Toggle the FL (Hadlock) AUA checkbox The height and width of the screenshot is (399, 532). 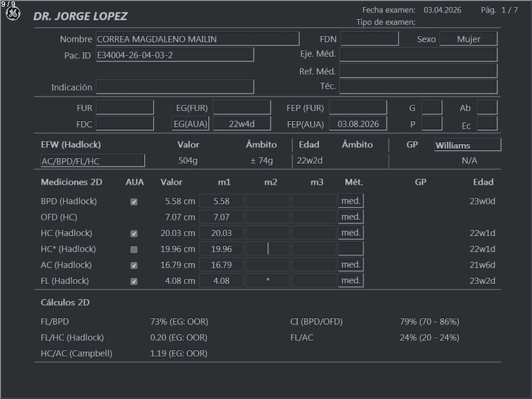(x=134, y=281)
